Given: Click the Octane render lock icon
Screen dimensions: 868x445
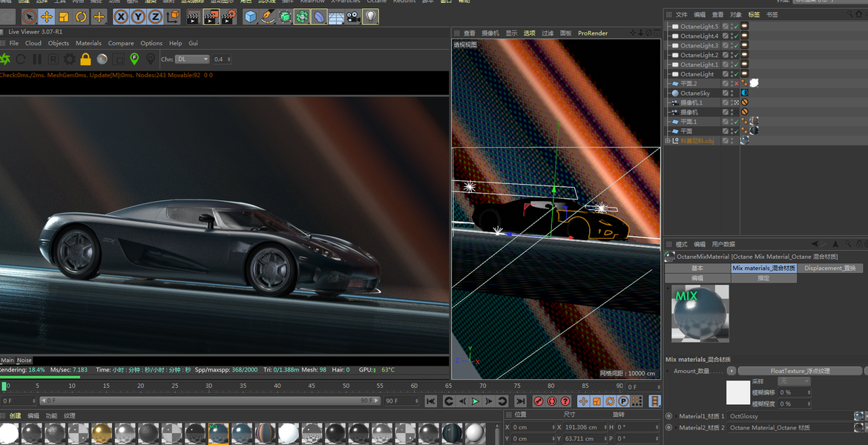Looking at the screenshot, I should (85, 59).
